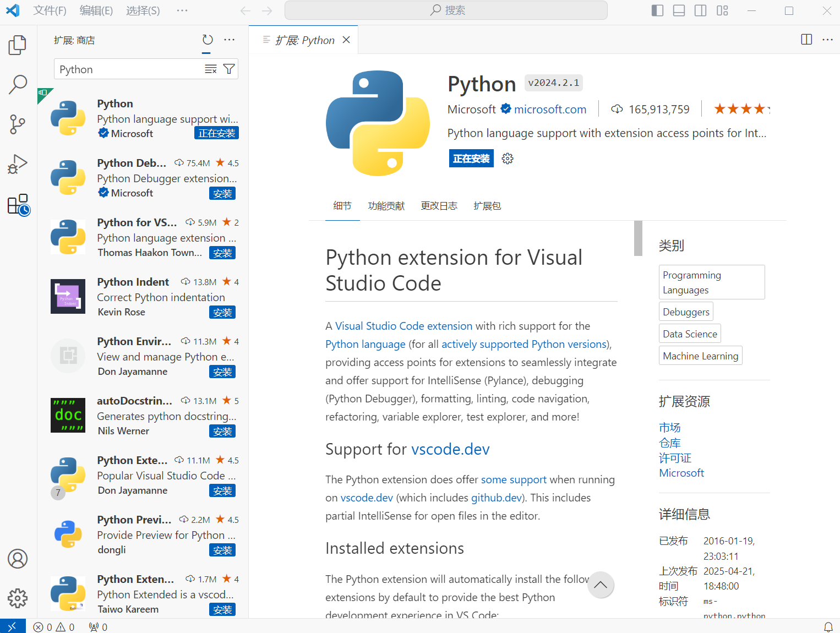Viewport: 840px width, 633px height.
Task: Toggle the bottom panel layout button
Action: [679, 10]
